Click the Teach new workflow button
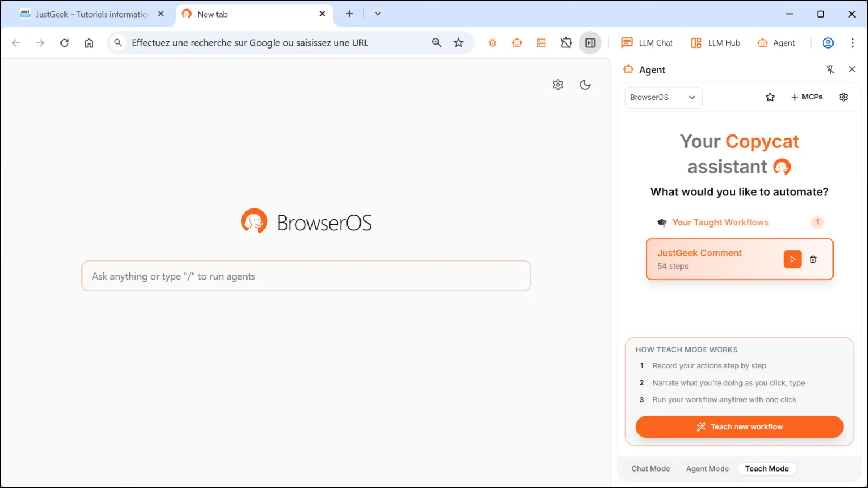This screenshot has height=488, width=868. 739,426
